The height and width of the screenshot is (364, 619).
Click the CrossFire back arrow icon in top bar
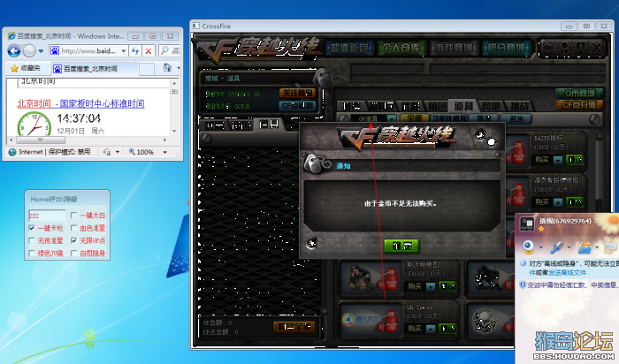[548, 48]
